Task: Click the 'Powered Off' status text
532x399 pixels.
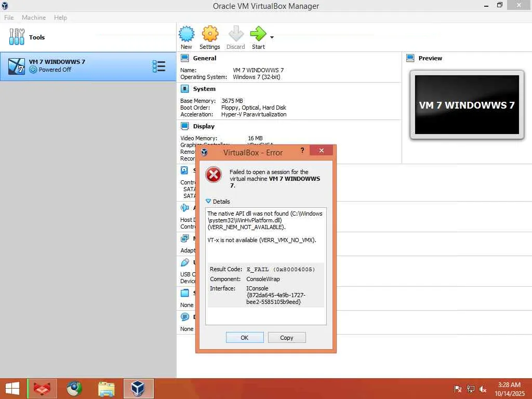Action: [x=55, y=70]
